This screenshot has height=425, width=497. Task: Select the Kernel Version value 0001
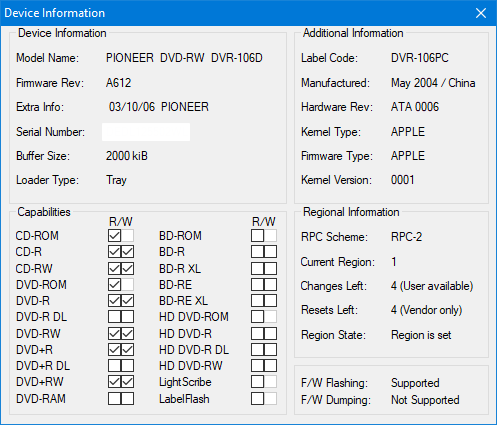pyautogui.click(x=402, y=180)
